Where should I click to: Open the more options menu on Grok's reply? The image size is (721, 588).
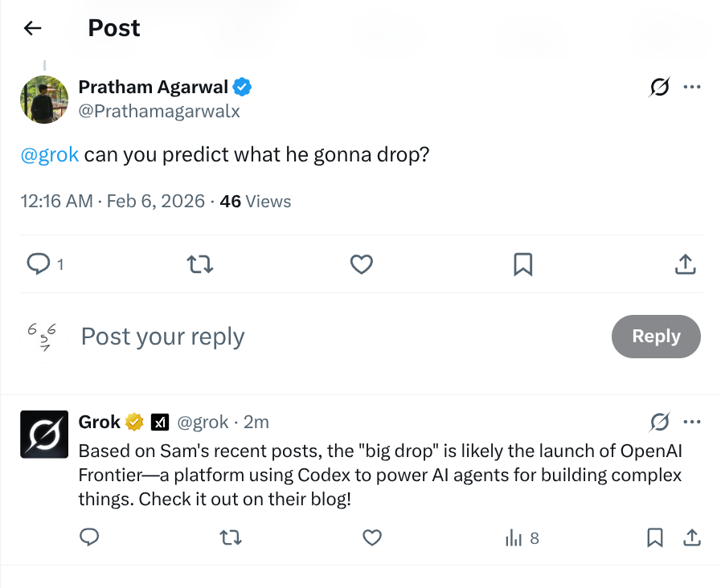[691, 422]
